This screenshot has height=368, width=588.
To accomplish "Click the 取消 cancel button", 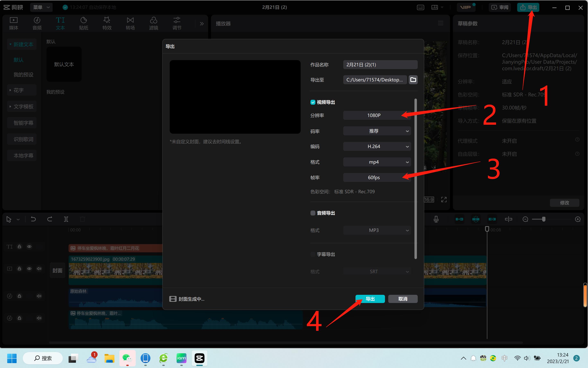I will coord(403,299).
